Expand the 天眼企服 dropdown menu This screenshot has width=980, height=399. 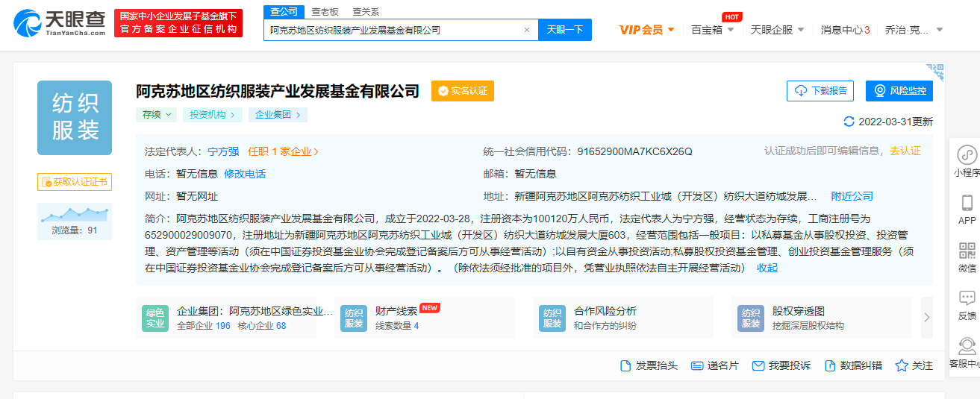(x=777, y=30)
